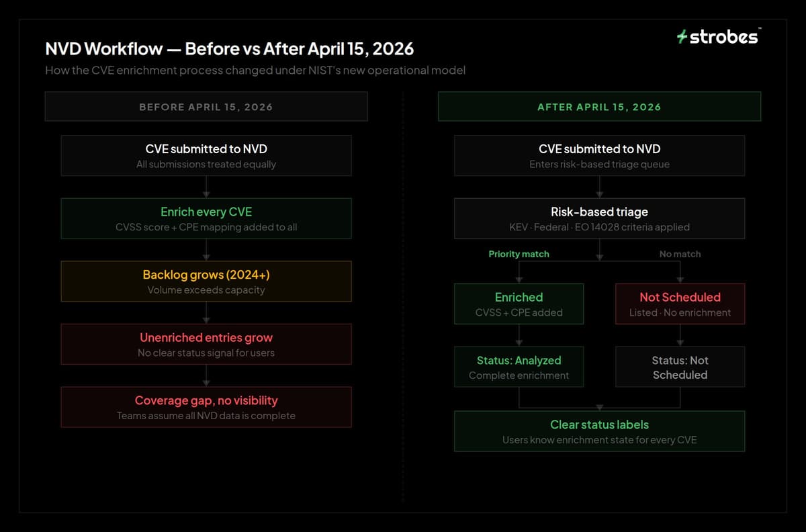Click 'Users know enrichment state for every CVE'
The width and height of the screenshot is (806, 532).
599,440
